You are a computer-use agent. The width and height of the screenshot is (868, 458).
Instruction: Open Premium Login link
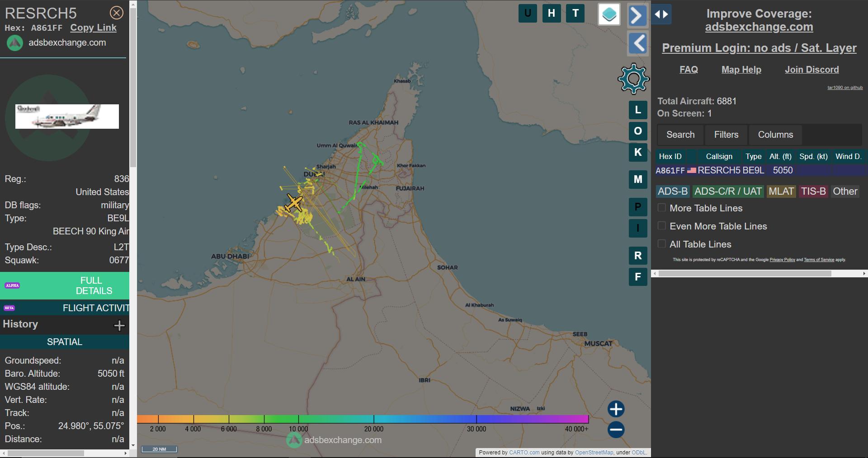tap(759, 48)
